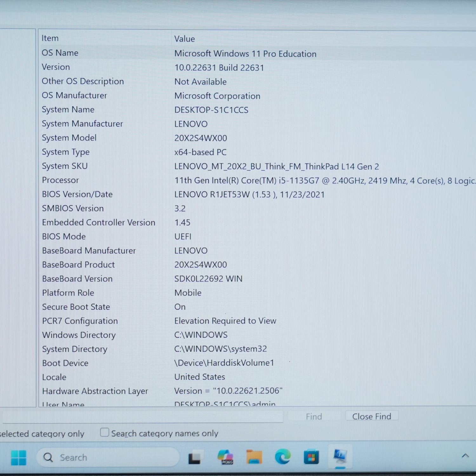Click the taskbar Search box

point(108,457)
